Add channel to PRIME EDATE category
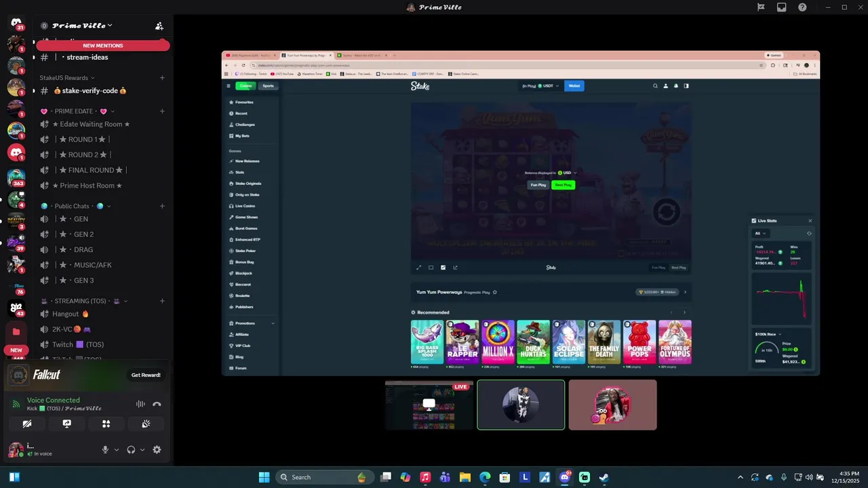Image resolution: width=868 pixels, height=488 pixels. pyautogui.click(x=162, y=111)
